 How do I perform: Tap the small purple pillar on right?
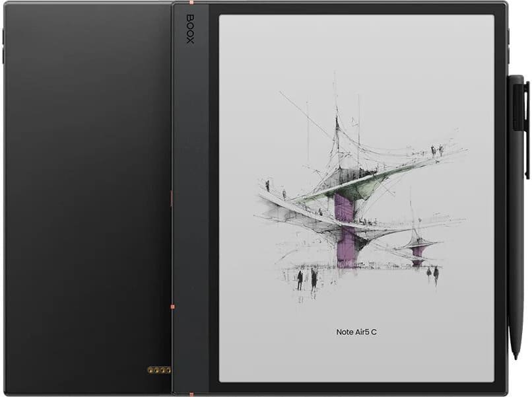point(417,255)
